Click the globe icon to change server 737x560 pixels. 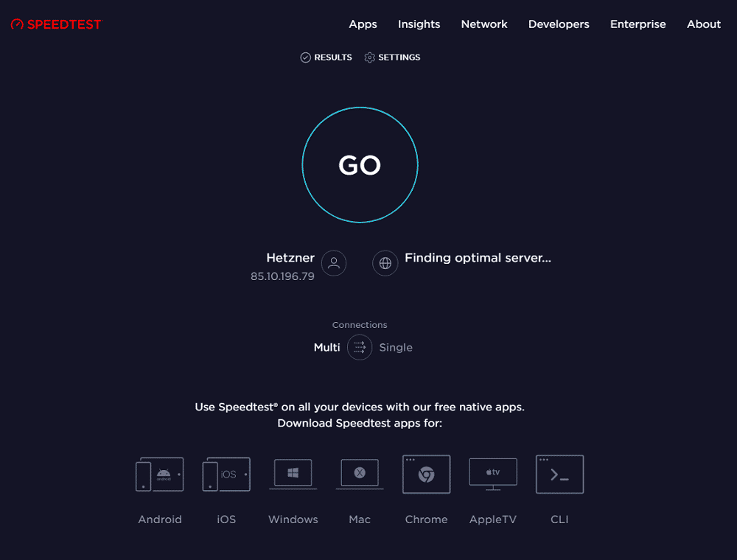click(385, 263)
